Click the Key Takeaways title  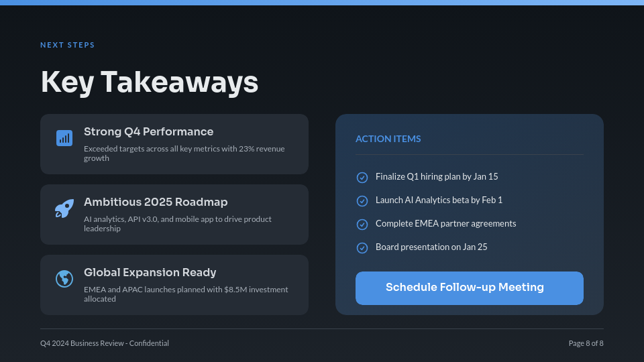click(150, 82)
